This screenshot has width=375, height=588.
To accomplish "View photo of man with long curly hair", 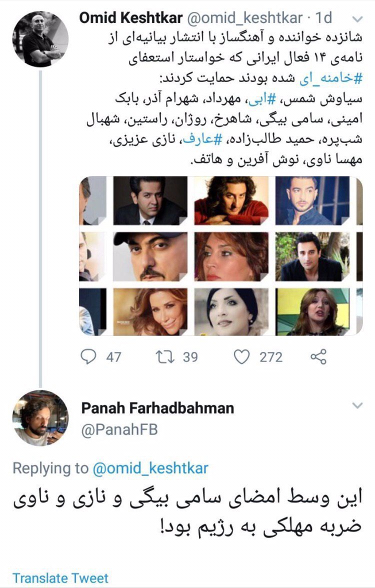I will tap(231, 200).
